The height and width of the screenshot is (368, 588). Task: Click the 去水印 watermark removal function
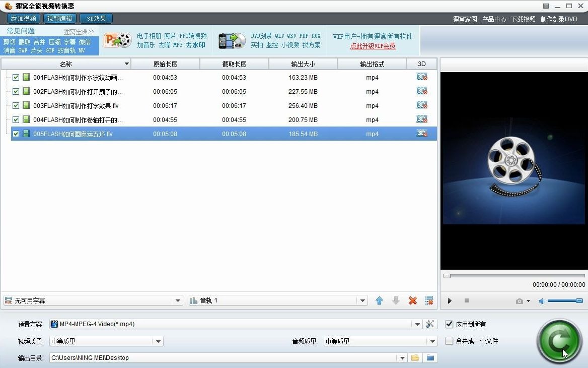click(195, 45)
